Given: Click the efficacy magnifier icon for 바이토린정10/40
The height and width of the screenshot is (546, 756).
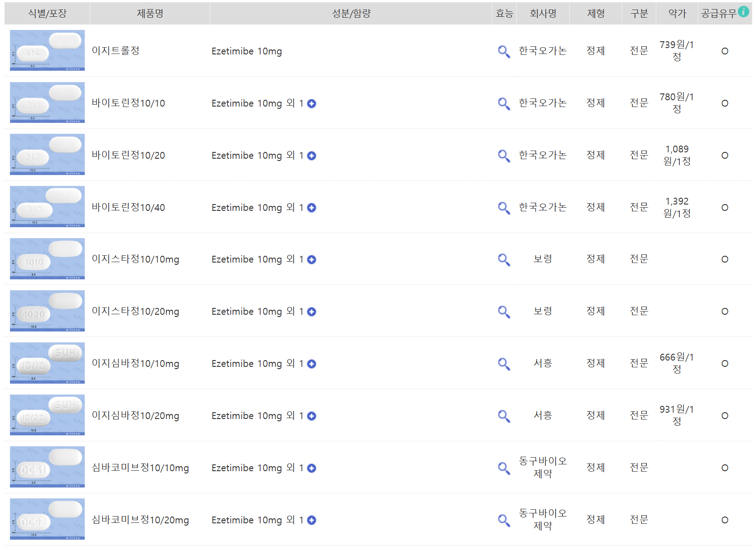Looking at the screenshot, I should point(504,208).
